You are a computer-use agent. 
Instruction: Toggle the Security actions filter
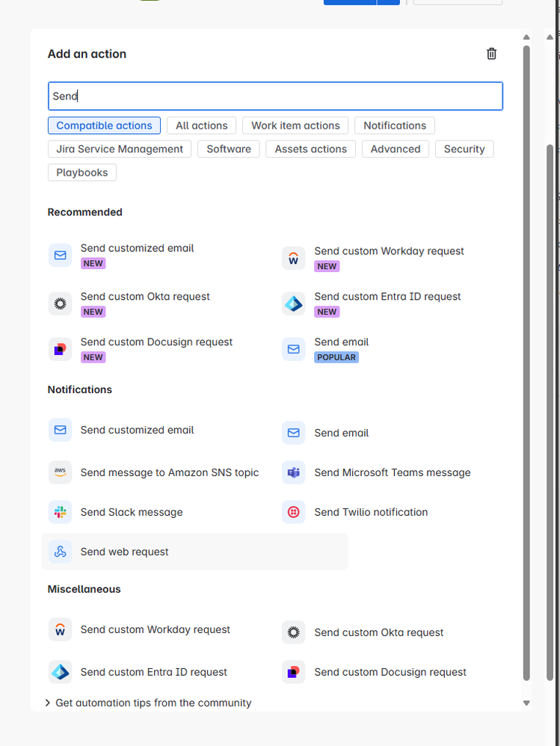(x=464, y=149)
